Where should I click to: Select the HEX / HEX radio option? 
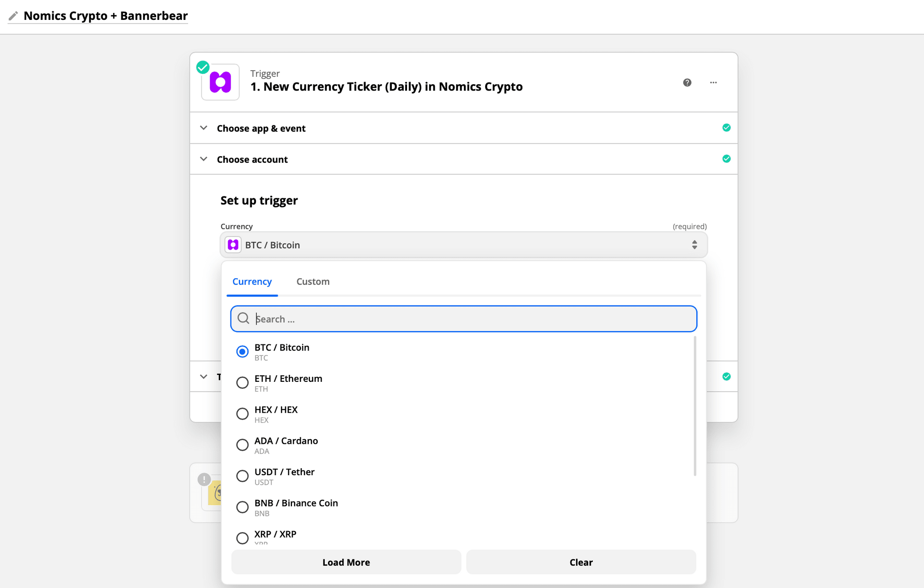click(x=242, y=414)
